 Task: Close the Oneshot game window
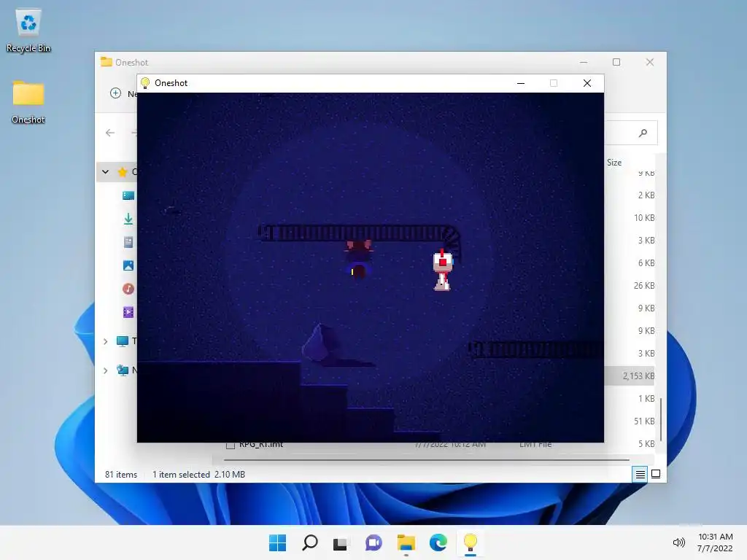click(587, 83)
